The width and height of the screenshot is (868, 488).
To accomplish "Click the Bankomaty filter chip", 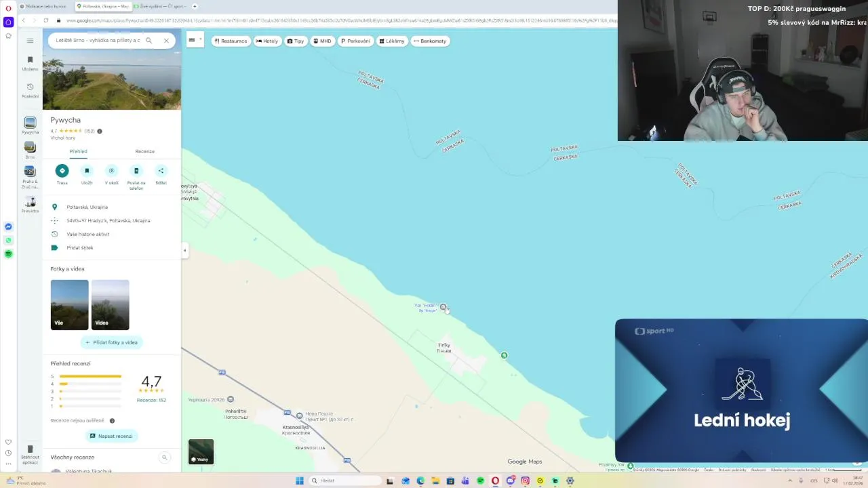I will [x=430, y=41].
